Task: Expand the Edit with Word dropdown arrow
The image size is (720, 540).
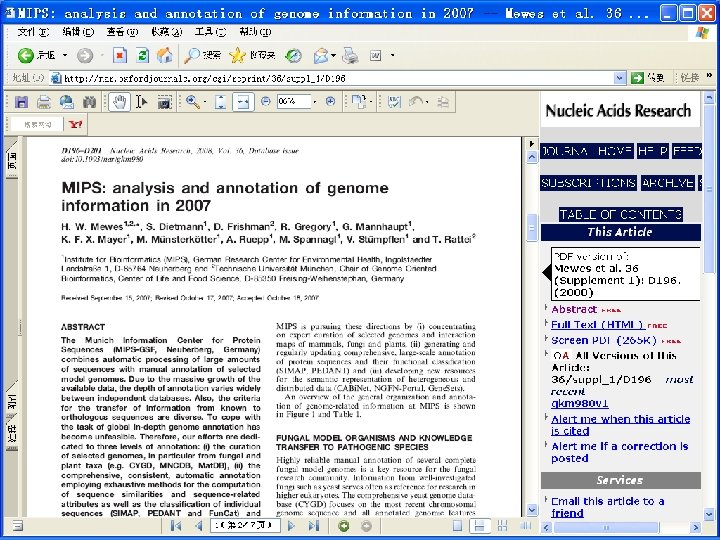Action: 392,56
